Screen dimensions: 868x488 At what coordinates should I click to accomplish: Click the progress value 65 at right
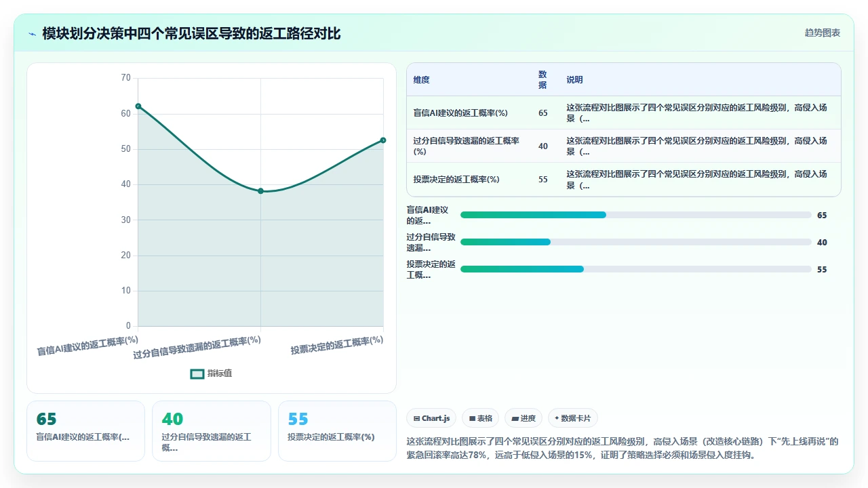822,215
